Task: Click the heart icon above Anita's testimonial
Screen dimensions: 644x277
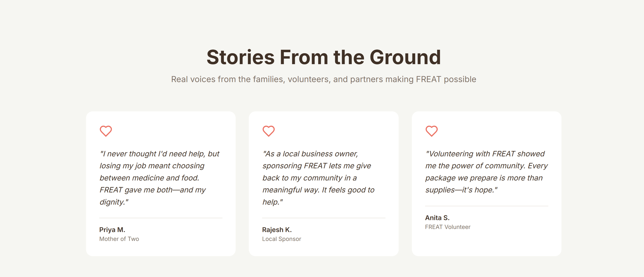Action: coord(431,131)
